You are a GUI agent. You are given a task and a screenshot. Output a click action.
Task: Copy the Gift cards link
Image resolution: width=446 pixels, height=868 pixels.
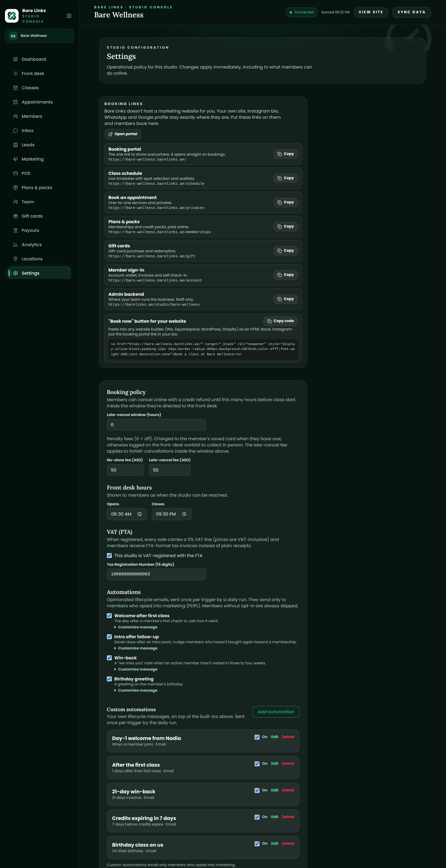click(x=285, y=251)
